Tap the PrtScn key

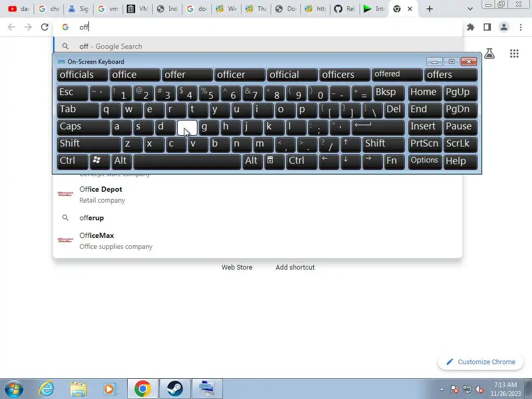point(425,145)
